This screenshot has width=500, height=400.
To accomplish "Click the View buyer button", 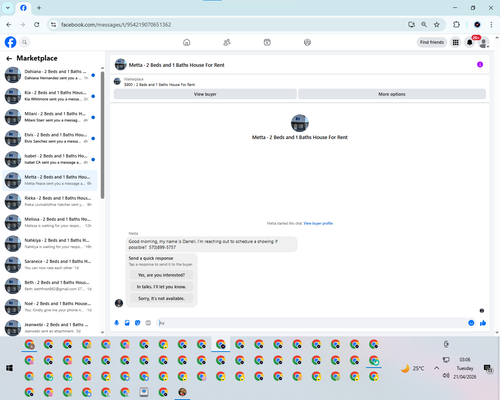I will (x=205, y=94).
